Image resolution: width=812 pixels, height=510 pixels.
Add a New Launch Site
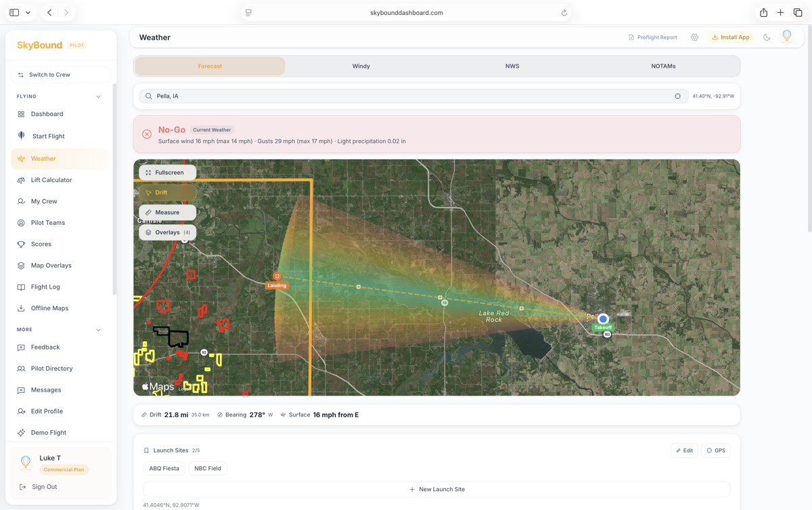point(436,489)
